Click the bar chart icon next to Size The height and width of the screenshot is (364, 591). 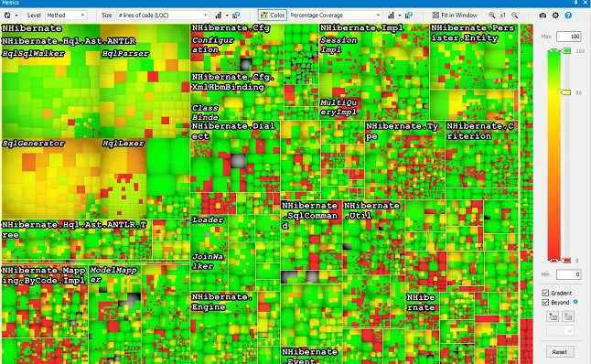pos(219,16)
